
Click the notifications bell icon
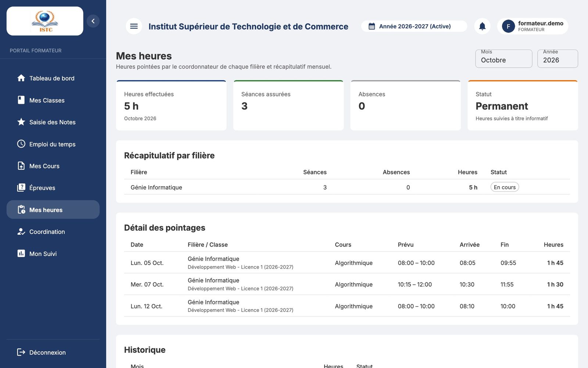[x=482, y=26]
